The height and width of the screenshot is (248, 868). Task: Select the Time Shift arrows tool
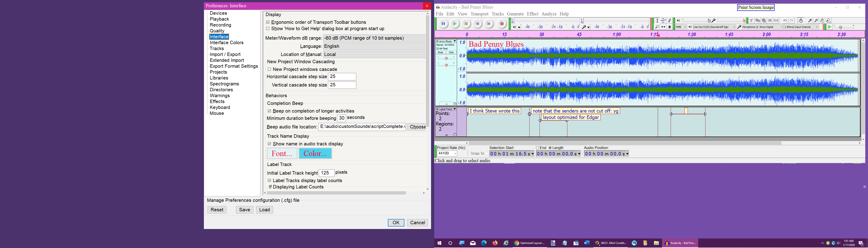[663, 27]
